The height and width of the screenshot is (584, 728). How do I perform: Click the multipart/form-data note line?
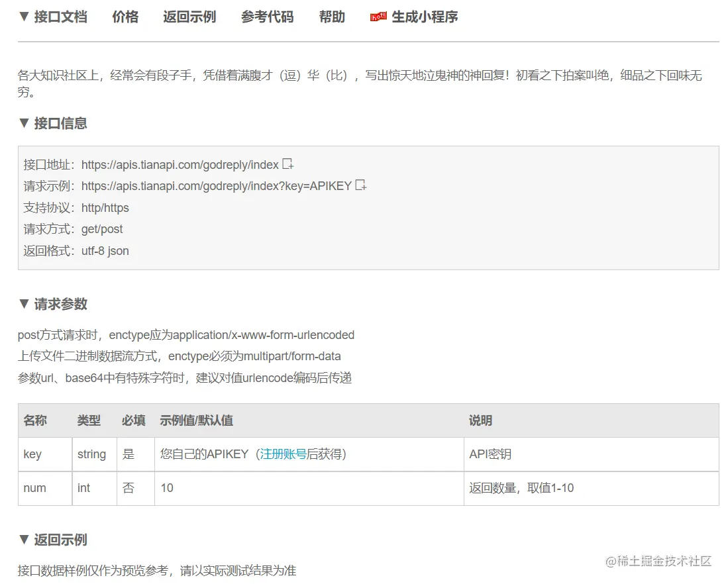(x=180, y=356)
